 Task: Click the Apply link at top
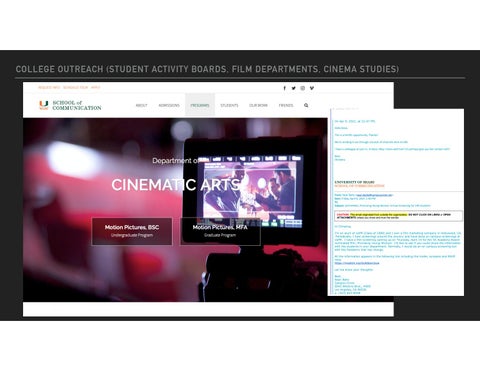coord(96,87)
